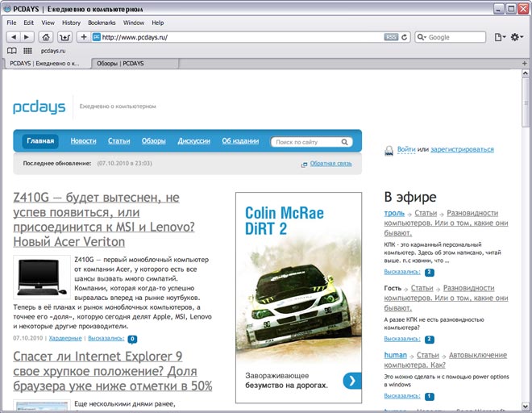The image size is (532, 413).
Task: Open the Help menu
Action: [157, 23]
